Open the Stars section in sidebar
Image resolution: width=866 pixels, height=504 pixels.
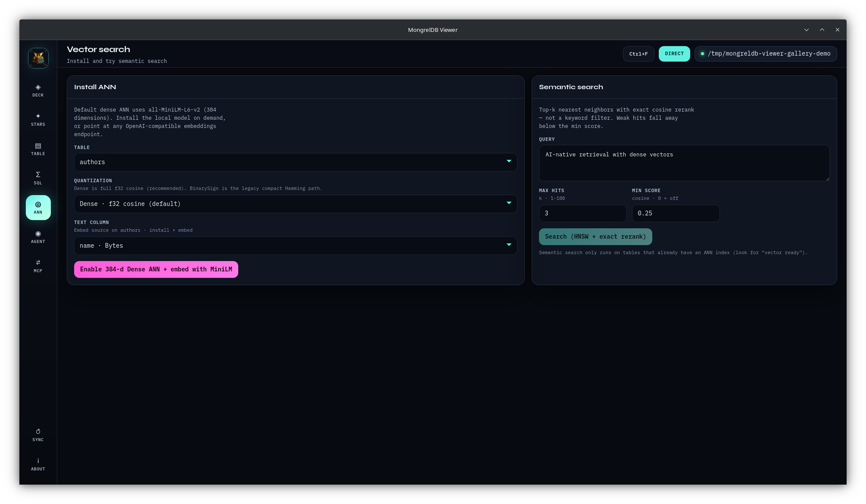tap(38, 120)
